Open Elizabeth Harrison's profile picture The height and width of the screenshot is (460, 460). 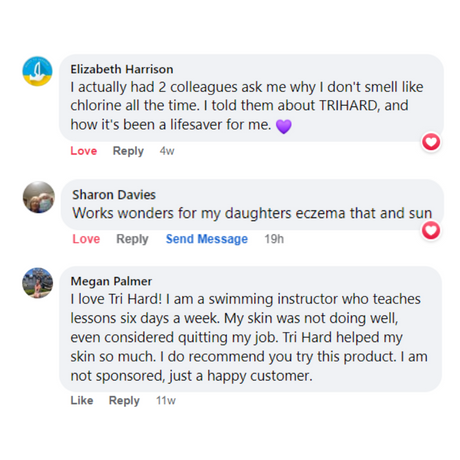coord(37,71)
